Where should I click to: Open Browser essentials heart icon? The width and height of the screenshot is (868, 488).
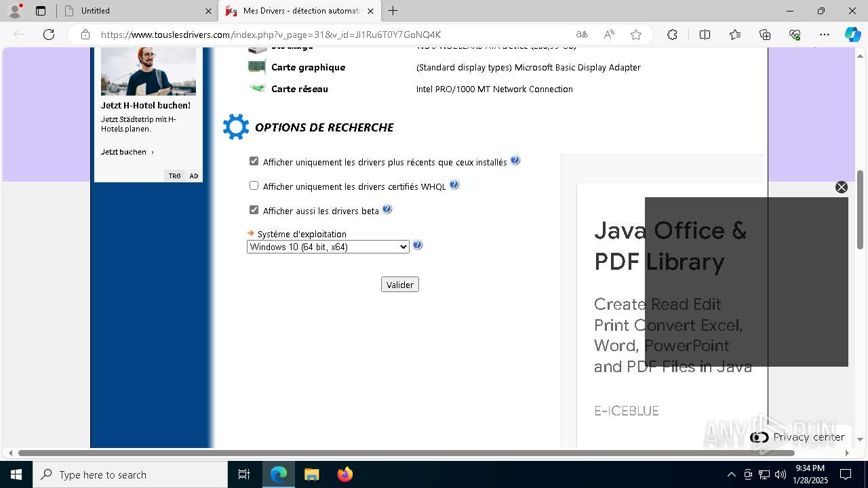click(x=795, y=35)
